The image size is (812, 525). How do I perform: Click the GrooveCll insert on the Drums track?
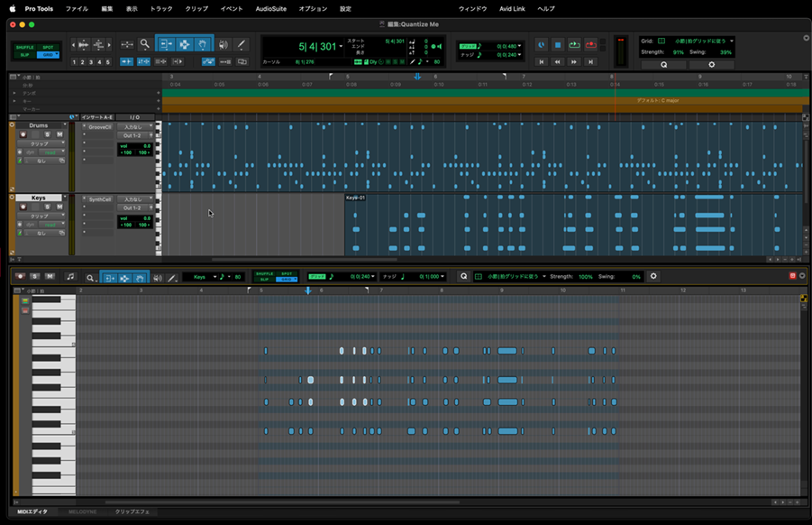click(x=98, y=127)
